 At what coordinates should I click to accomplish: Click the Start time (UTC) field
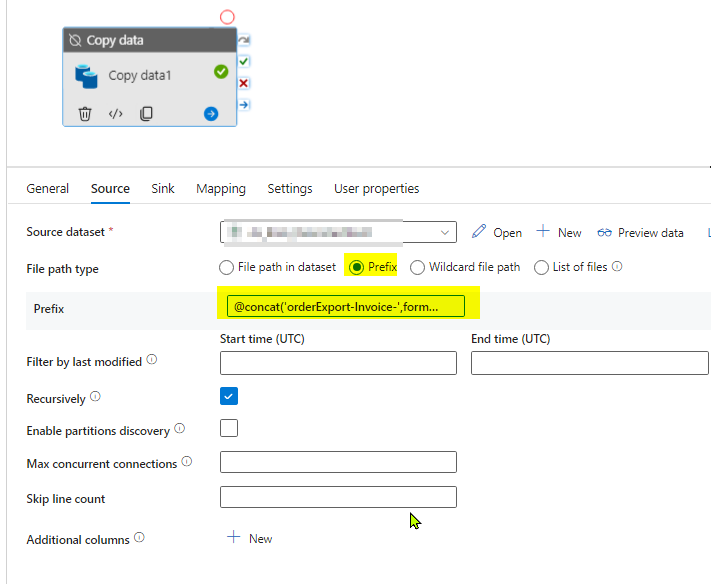[x=338, y=363]
